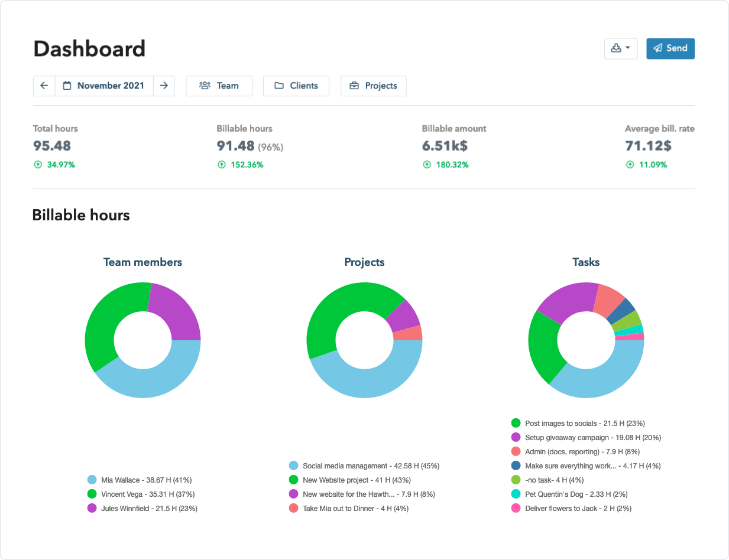
Task: Switch to the Projects view
Action: click(373, 86)
